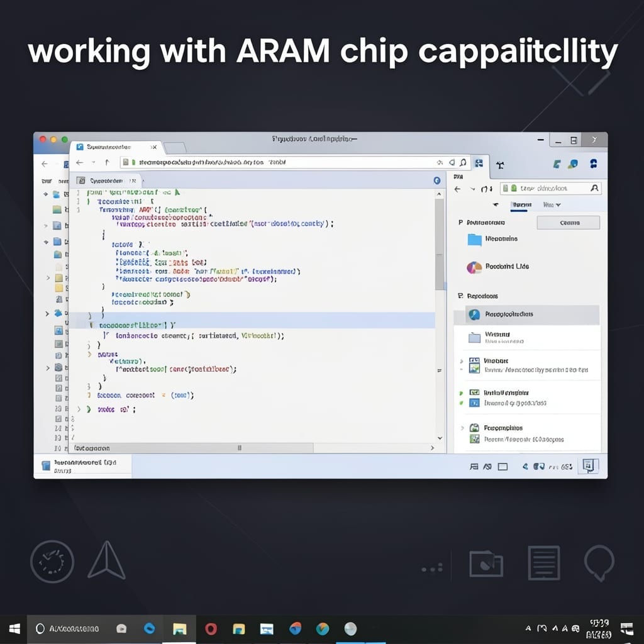Image resolution: width=644 pixels, height=644 pixels.
Task: Click the blue shield icon in the top-right toolbar
Action: click(573, 164)
